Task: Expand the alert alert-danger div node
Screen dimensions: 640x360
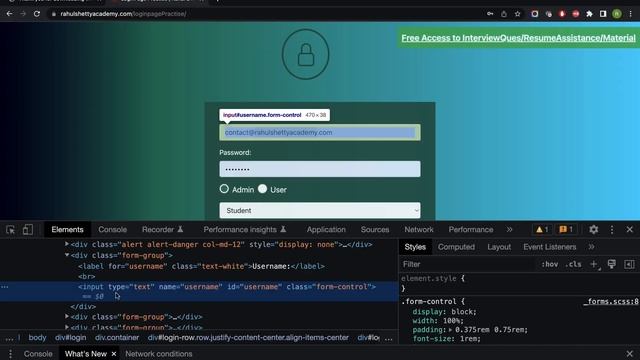Action: coord(67,244)
